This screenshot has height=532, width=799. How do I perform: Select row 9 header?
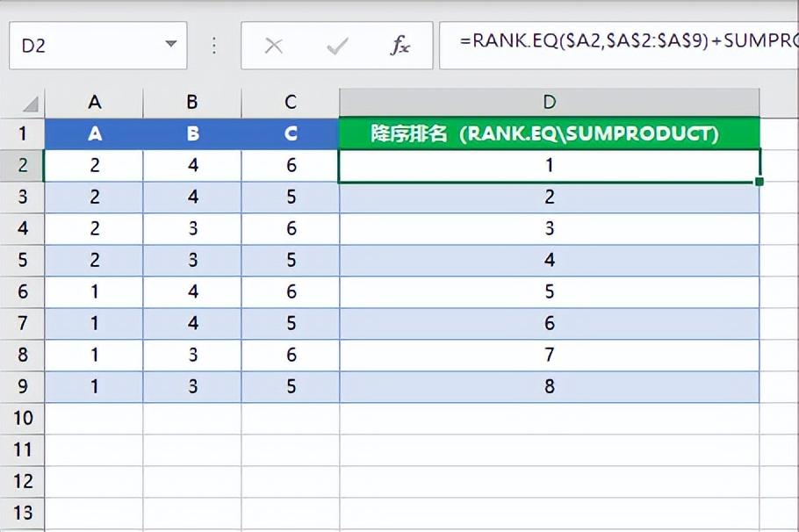coord(23,386)
